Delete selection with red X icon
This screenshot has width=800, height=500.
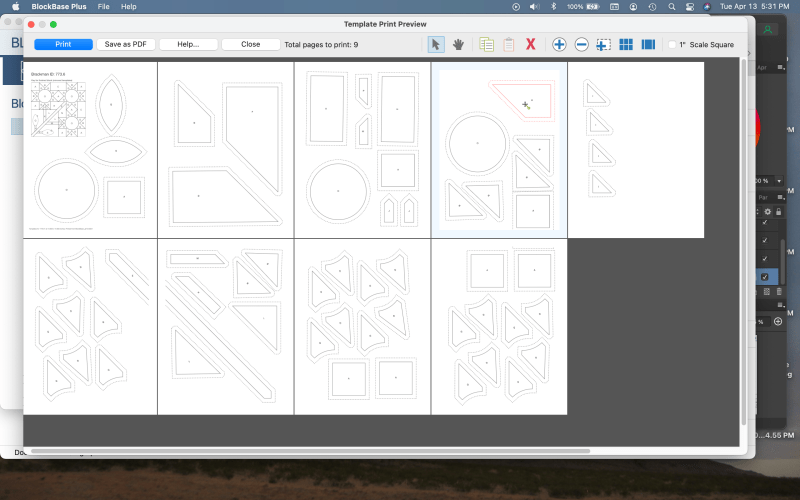pos(531,45)
